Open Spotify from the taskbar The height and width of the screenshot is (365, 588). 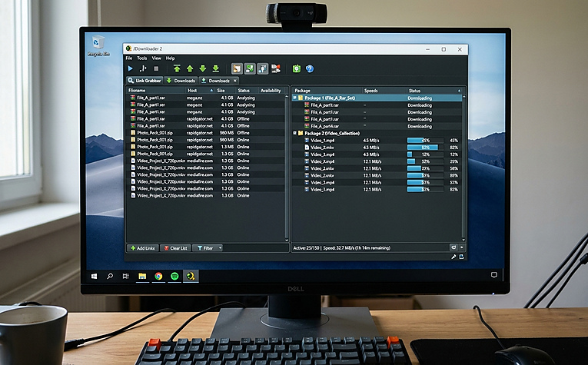[174, 276]
